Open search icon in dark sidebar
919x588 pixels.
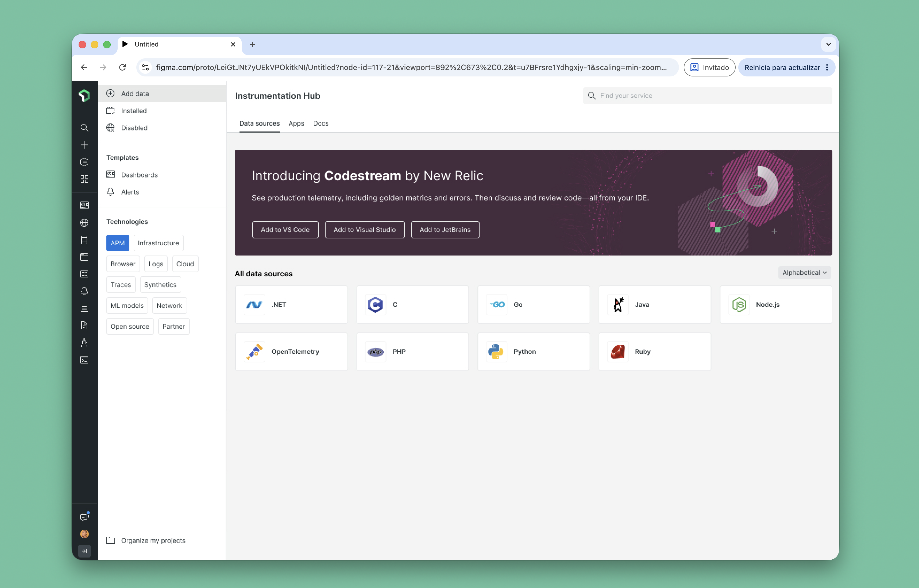coord(84,128)
